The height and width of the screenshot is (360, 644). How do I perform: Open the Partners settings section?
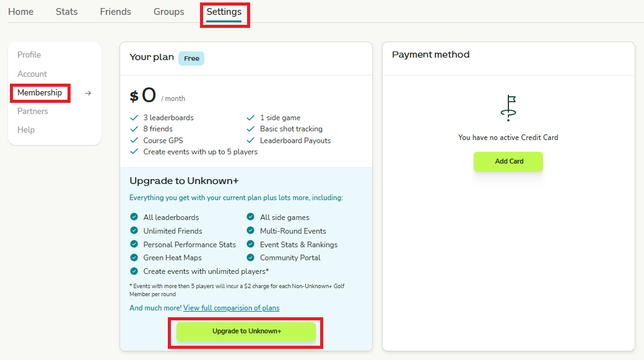[x=33, y=112]
